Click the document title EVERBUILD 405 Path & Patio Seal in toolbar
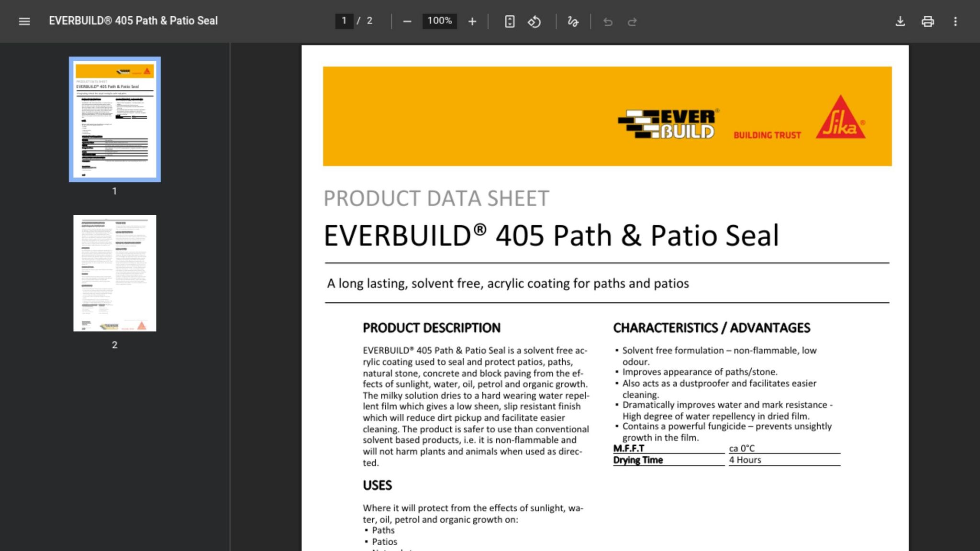 [133, 21]
